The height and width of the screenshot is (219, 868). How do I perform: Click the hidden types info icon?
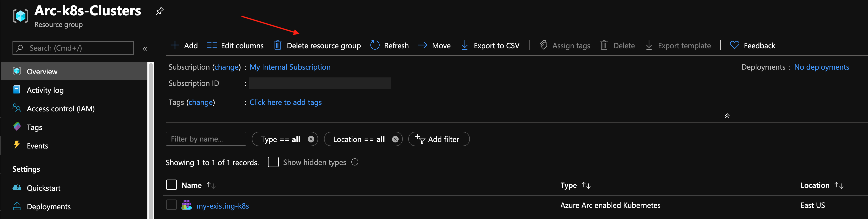pyautogui.click(x=355, y=162)
